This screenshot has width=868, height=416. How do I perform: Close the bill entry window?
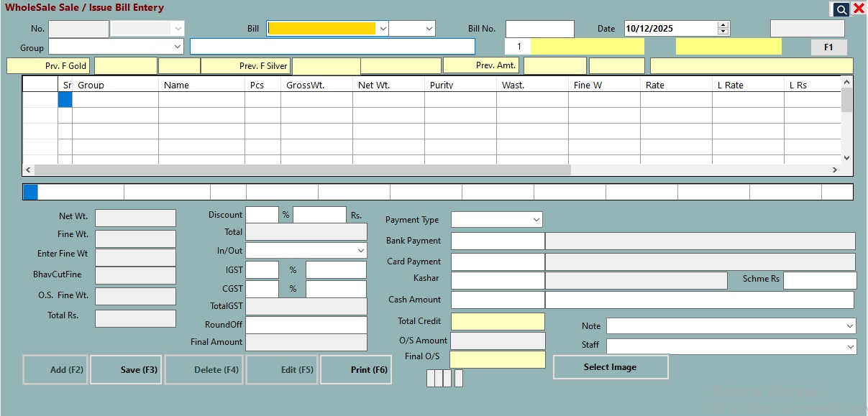click(x=859, y=9)
